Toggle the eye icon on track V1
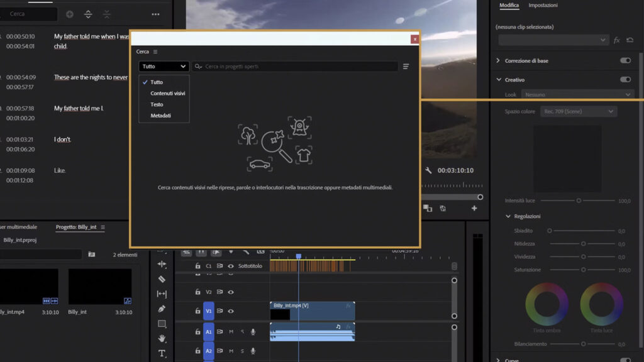This screenshot has height=362, width=644. point(230,311)
